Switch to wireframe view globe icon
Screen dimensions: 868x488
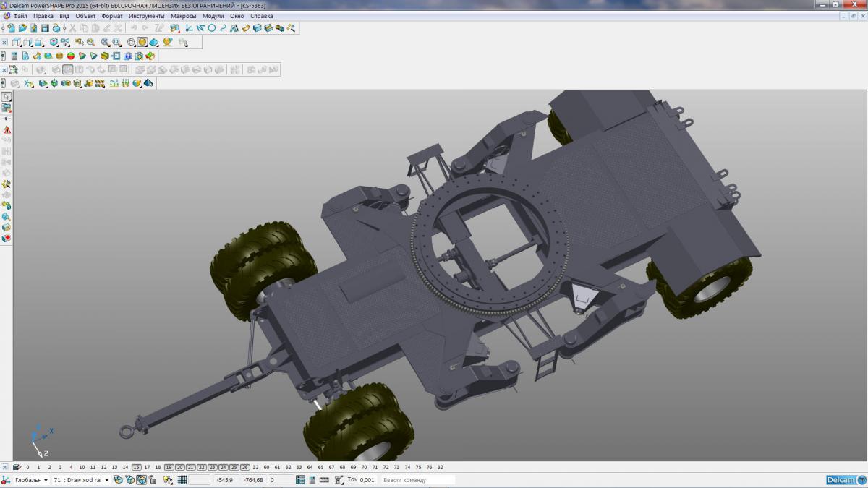(131, 42)
